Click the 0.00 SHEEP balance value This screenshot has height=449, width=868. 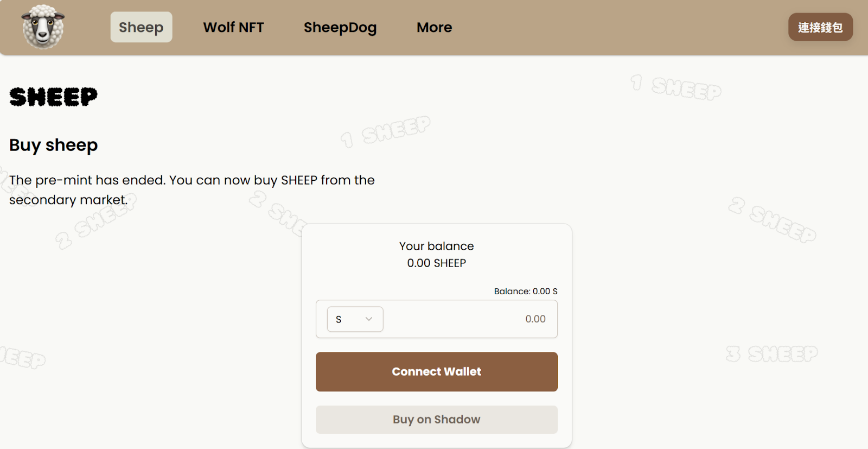coord(436,263)
